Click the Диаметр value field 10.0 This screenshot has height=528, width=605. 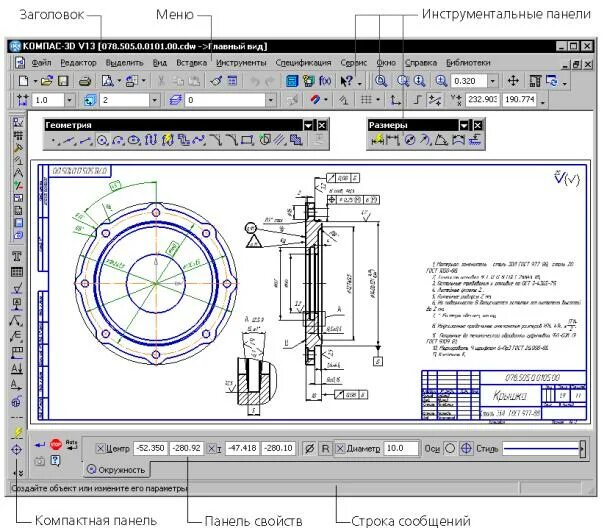click(x=401, y=448)
